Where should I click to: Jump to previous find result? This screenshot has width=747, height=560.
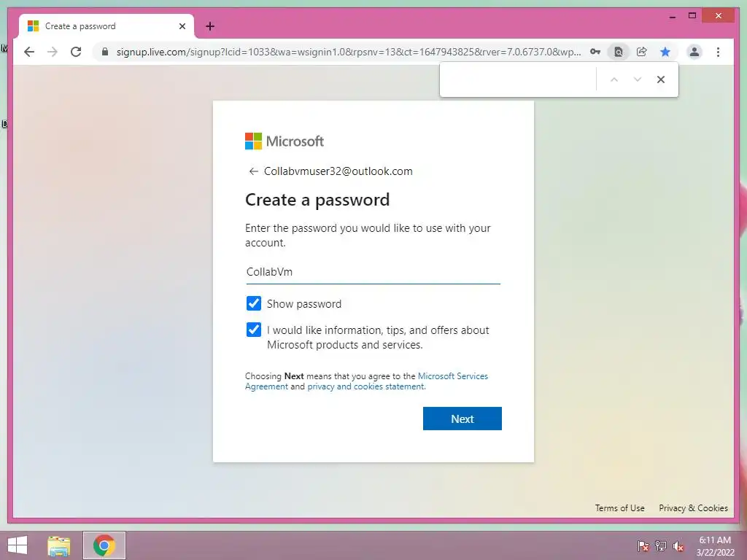tap(614, 79)
